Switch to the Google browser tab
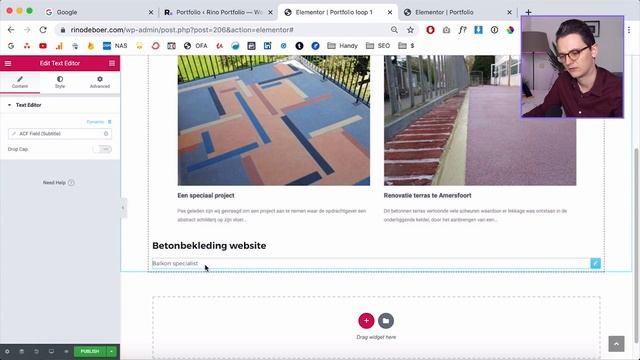The height and width of the screenshot is (360, 640). tap(98, 12)
